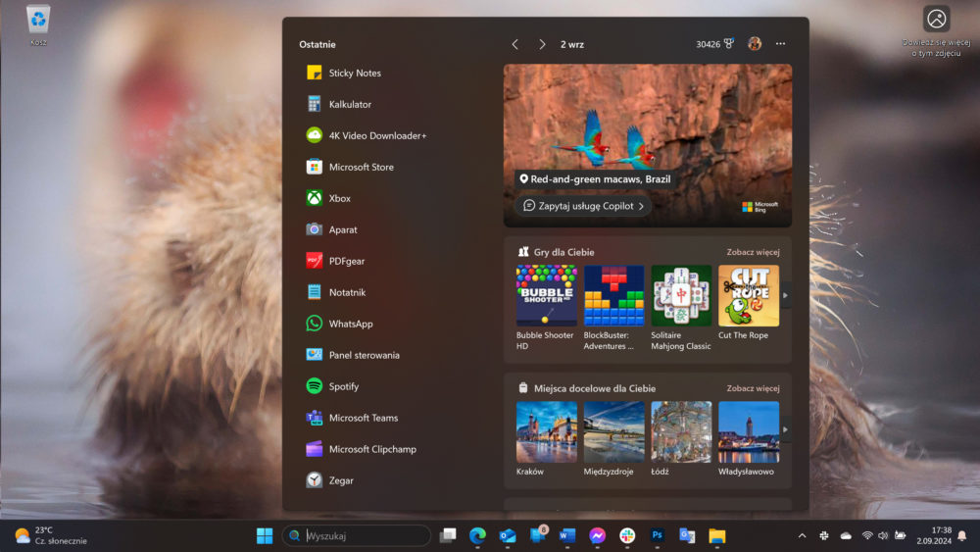Open the Władysławowo destination thumbnail
980x552 pixels.
(x=749, y=432)
